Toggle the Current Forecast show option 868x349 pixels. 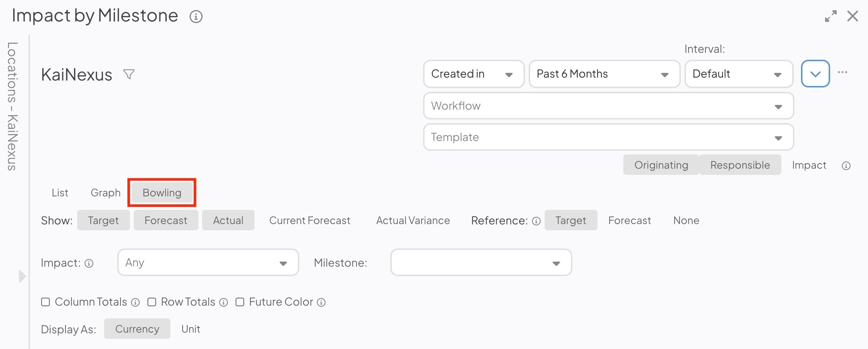coord(310,220)
